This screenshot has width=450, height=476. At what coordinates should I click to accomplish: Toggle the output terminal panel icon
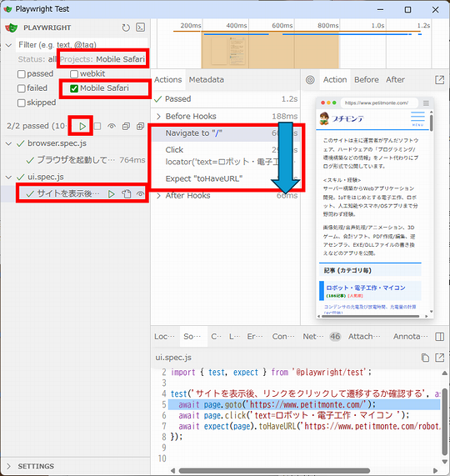pyautogui.click(x=140, y=28)
